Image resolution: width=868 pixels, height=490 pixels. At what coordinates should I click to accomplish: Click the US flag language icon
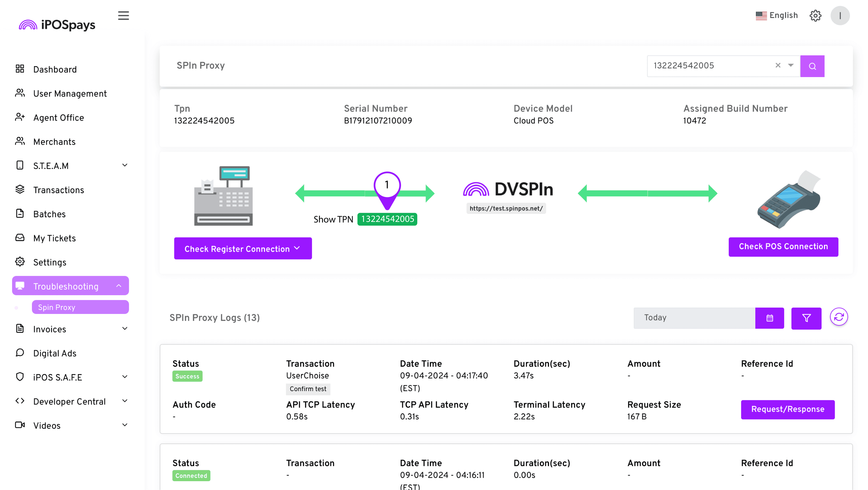point(761,16)
